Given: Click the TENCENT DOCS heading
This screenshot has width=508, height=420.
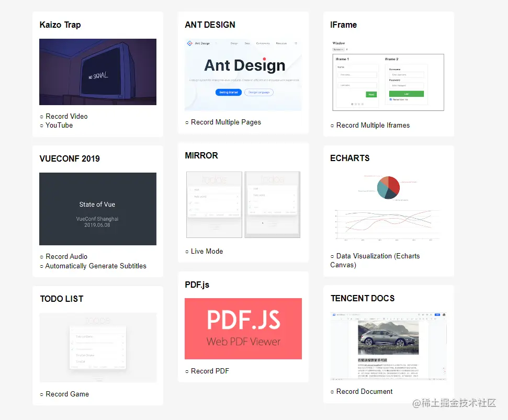Looking at the screenshot, I should pyautogui.click(x=363, y=298).
